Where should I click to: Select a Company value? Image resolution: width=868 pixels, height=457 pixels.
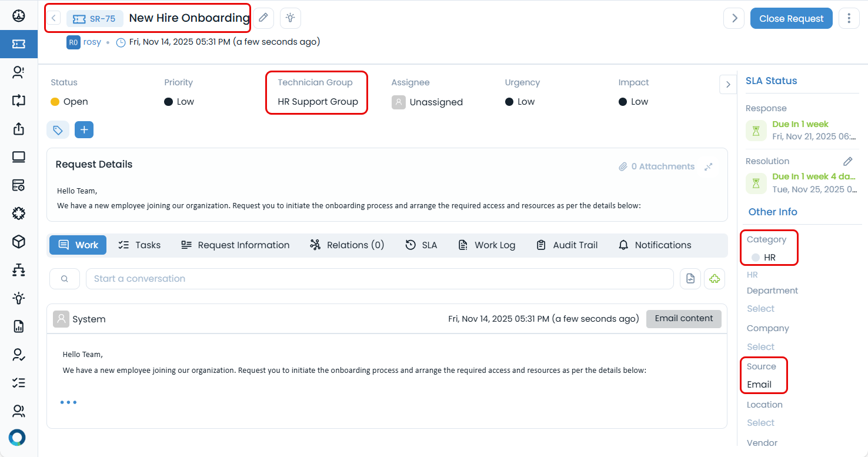760,347
